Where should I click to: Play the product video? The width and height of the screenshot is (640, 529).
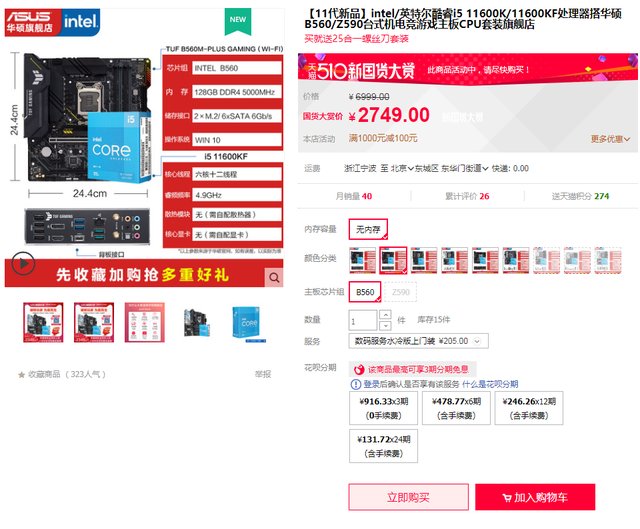pos(23,264)
